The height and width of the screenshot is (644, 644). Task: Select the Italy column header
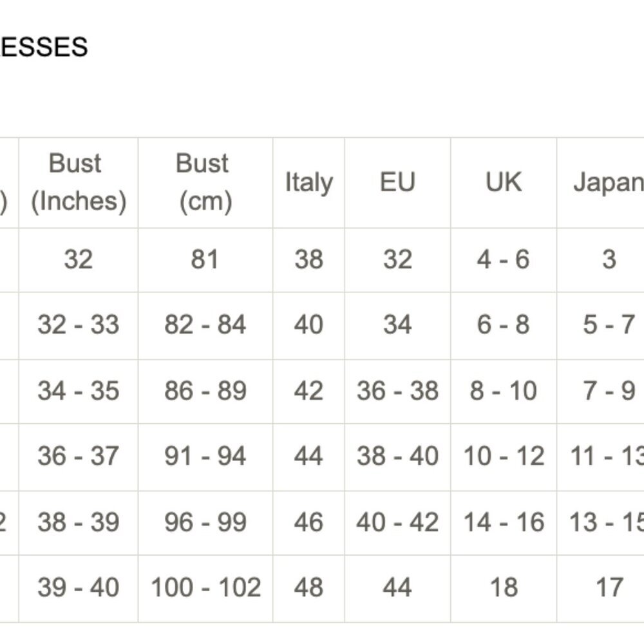309,183
